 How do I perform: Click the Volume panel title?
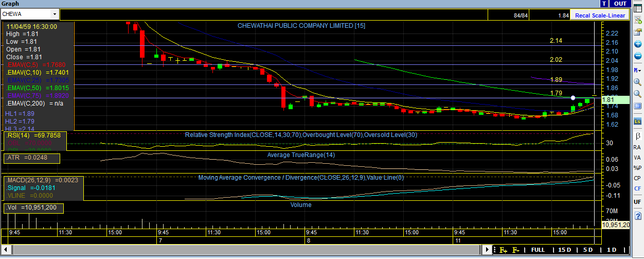(301, 204)
